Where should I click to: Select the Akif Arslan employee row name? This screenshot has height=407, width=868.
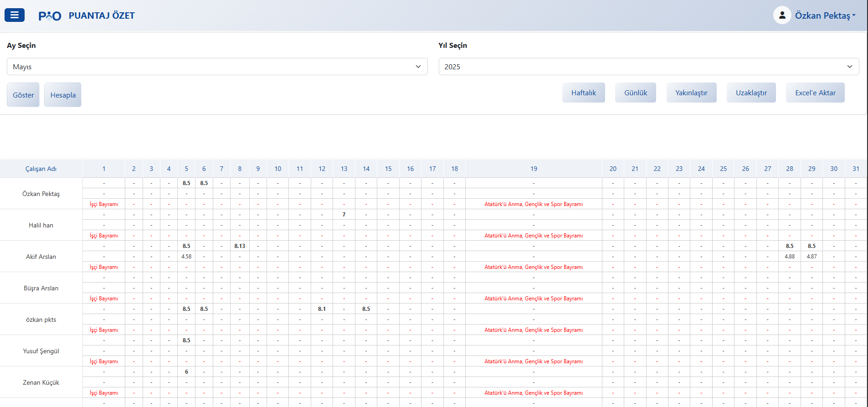point(41,257)
